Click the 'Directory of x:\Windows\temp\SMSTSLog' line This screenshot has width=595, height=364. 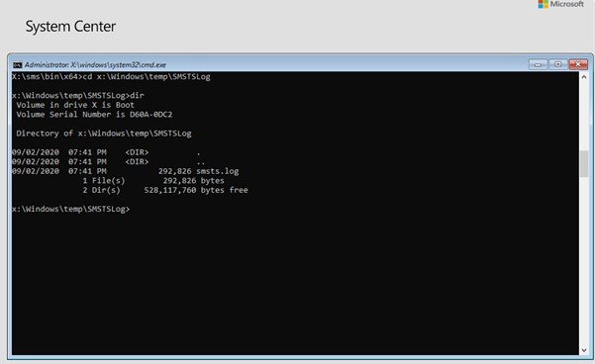point(104,134)
